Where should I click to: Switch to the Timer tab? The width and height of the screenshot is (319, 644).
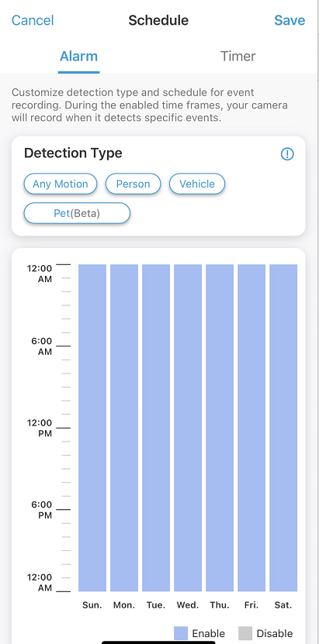click(238, 57)
